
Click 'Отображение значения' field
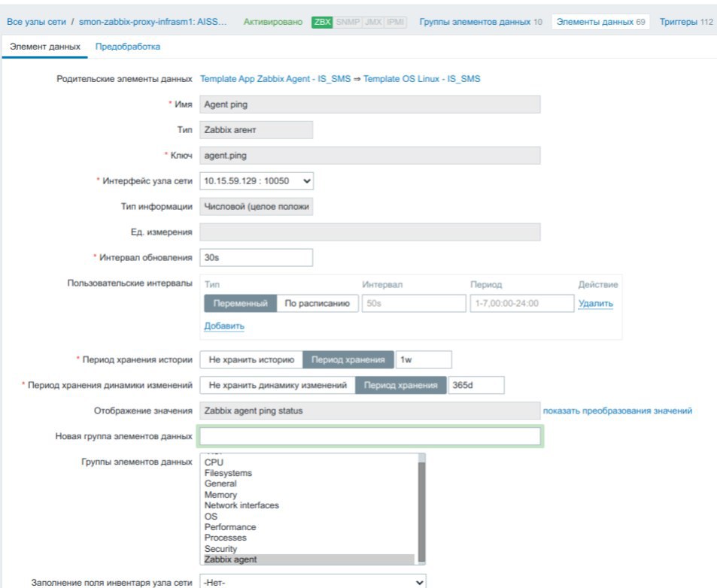tap(370, 411)
